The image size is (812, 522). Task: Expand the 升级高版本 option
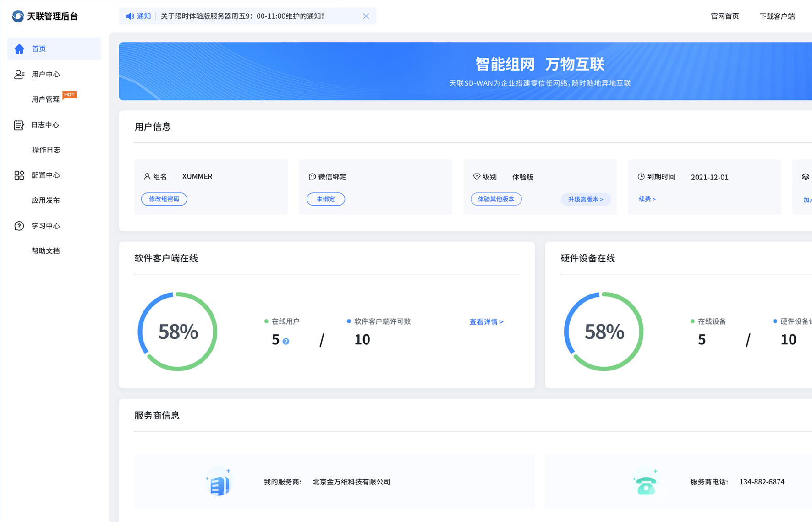coord(585,199)
